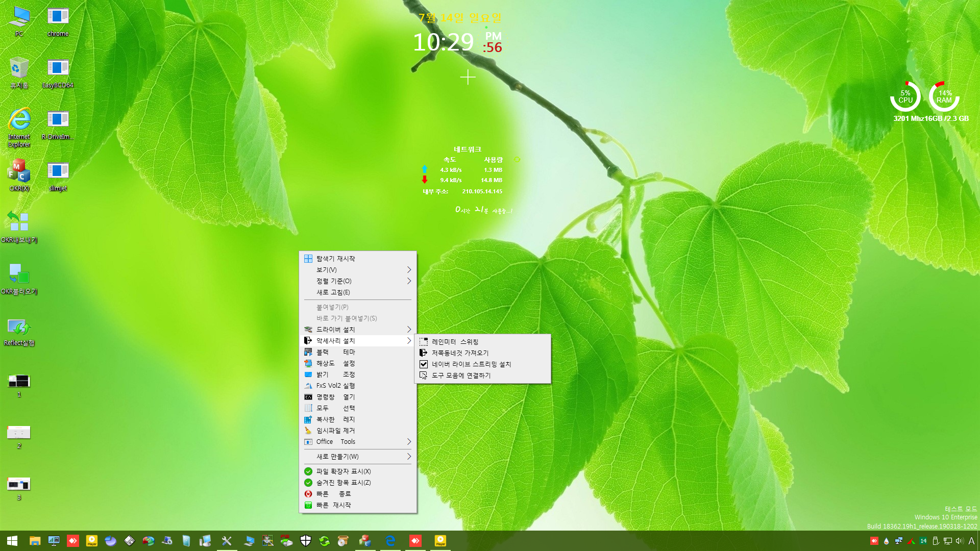980x551 pixels.
Task: Click the green 14 tray icon
Action: coord(923,541)
